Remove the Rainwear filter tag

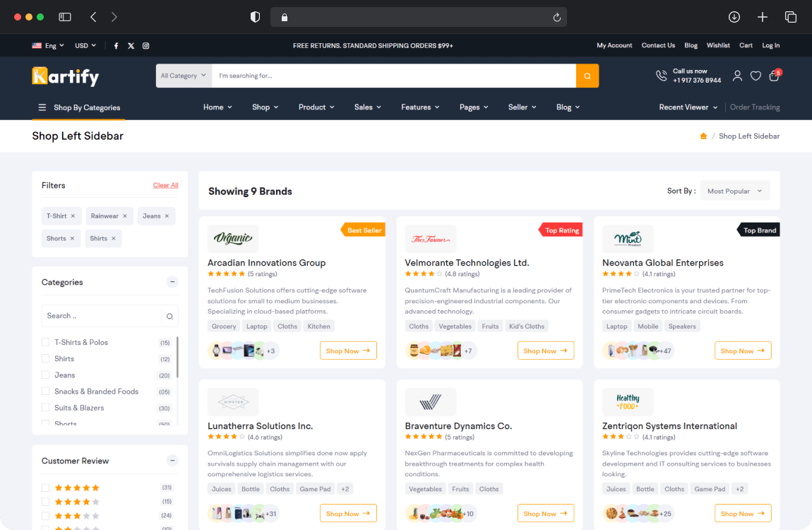coord(125,216)
